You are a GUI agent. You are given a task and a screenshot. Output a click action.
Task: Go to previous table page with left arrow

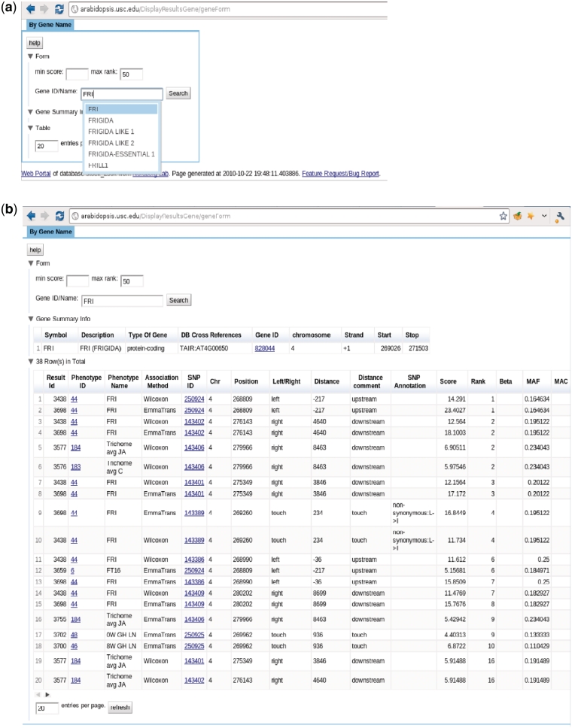click(38, 695)
